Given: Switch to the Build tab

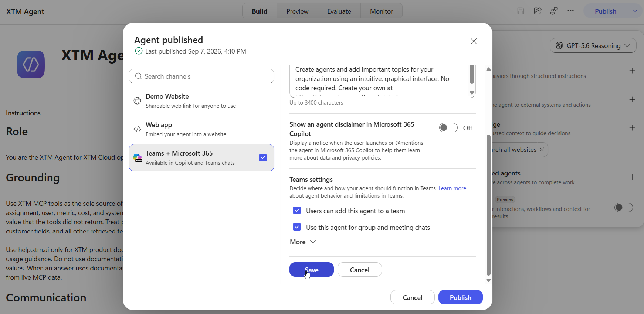Looking at the screenshot, I should 260,11.
